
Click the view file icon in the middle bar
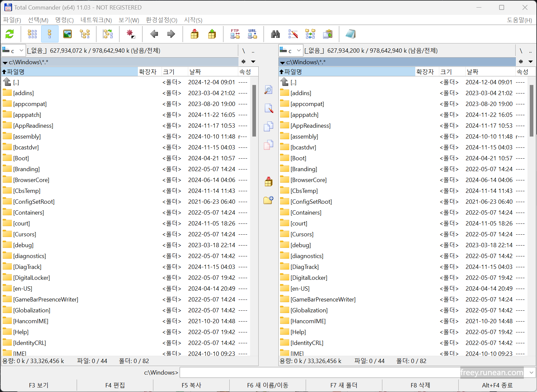pos(268,90)
